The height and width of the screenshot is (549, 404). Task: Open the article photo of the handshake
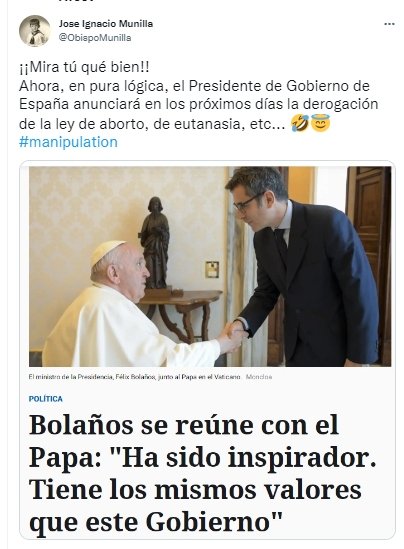coord(210,266)
